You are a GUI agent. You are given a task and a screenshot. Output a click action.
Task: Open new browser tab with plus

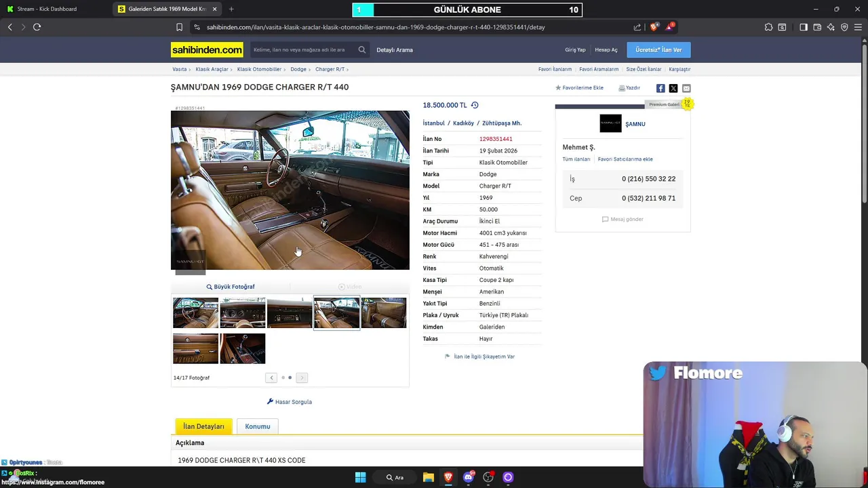click(231, 9)
